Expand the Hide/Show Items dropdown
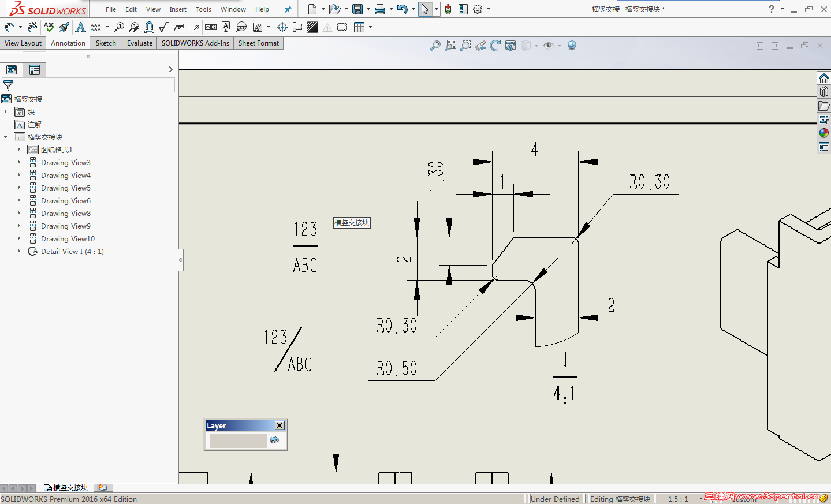Viewport: 831px width, 504px height. pyautogui.click(x=560, y=46)
